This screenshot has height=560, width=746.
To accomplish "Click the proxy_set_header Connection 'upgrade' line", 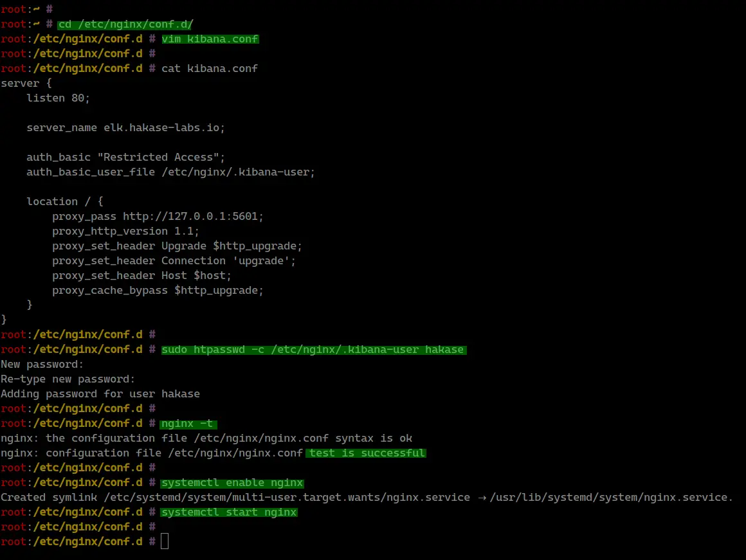I will (x=174, y=261).
